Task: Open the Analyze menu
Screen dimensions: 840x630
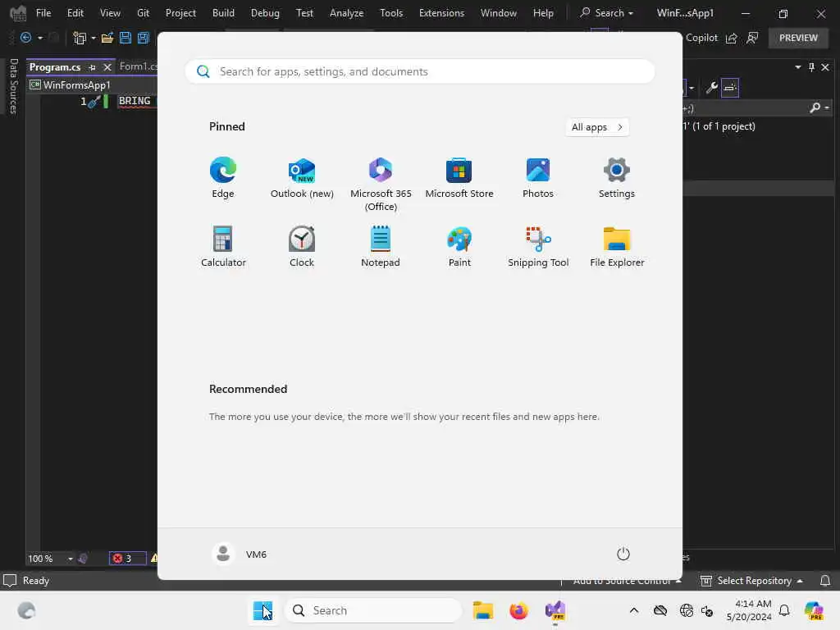Action: 347,13
